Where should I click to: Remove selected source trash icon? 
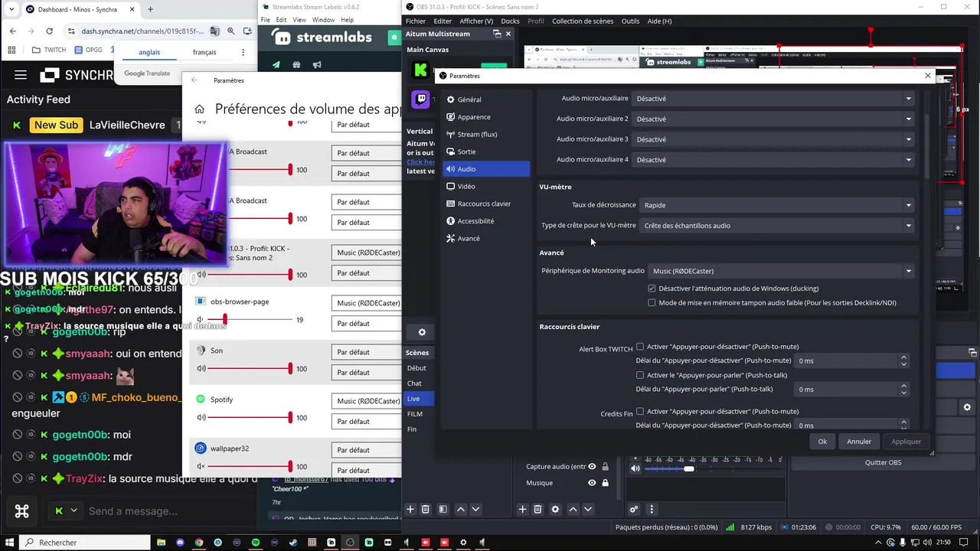(537, 509)
